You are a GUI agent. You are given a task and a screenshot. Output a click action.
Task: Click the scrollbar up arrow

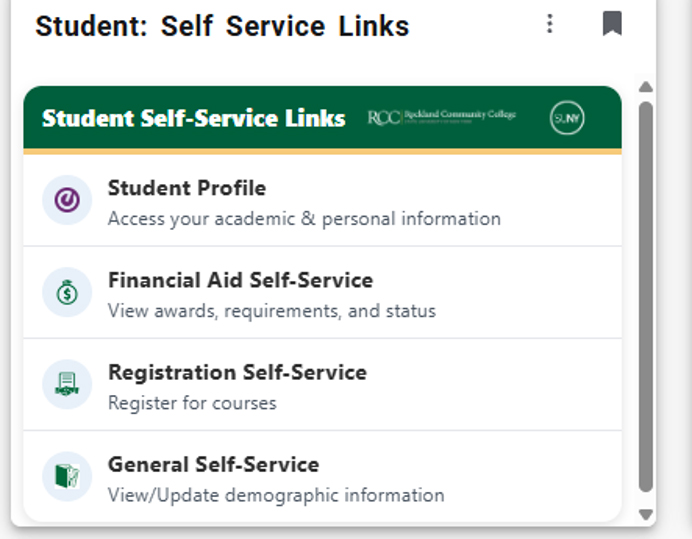pos(646,87)
